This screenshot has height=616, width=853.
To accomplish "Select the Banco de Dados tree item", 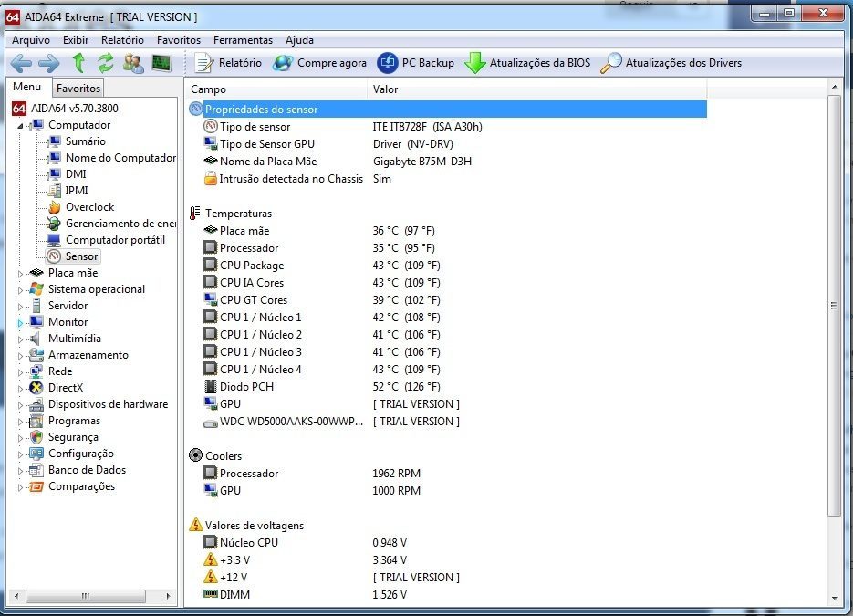I will pyautogui.click(x=87, y=470).
